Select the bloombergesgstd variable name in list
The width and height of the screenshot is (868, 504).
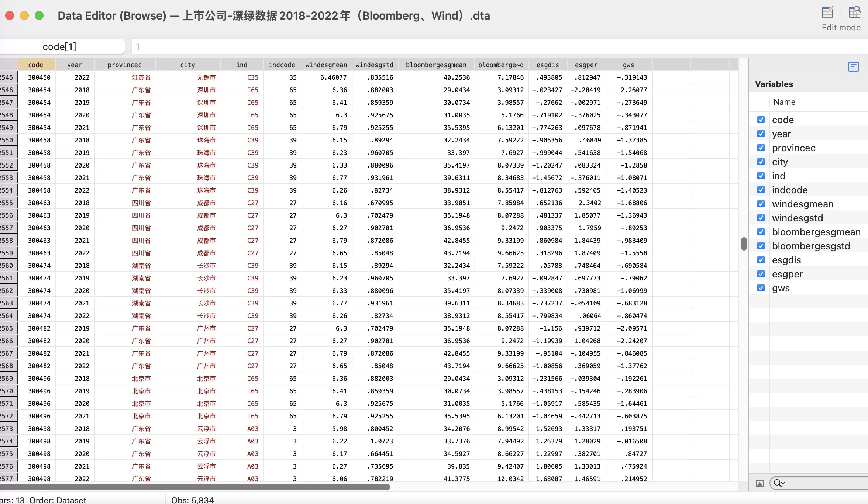(x=811, y=246)
